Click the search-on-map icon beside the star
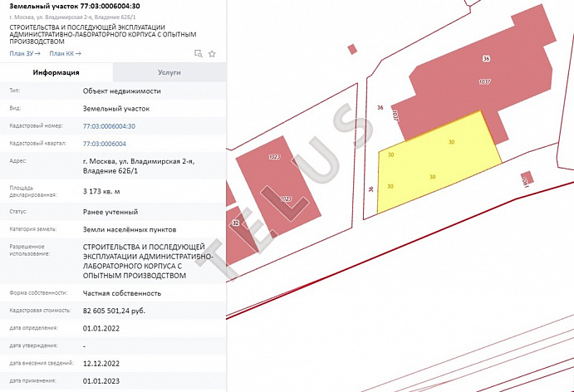This screenshot has width=574, height=392. click(198, 54)
